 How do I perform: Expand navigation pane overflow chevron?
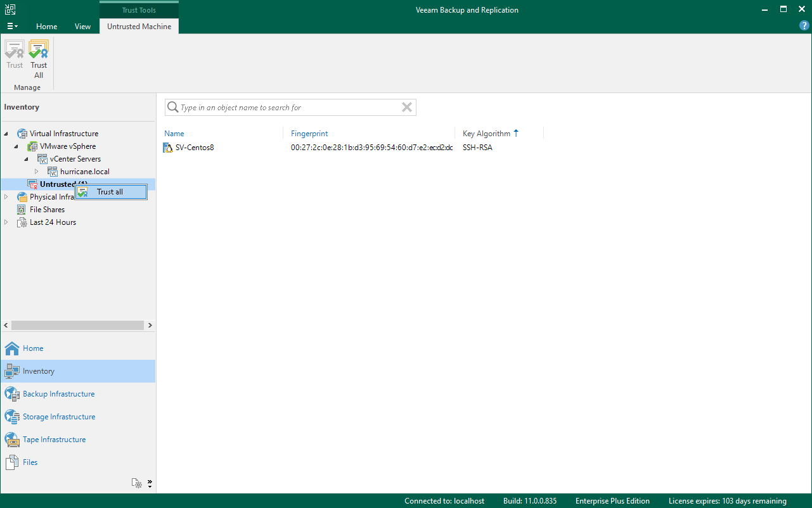(x=150, y=483)
